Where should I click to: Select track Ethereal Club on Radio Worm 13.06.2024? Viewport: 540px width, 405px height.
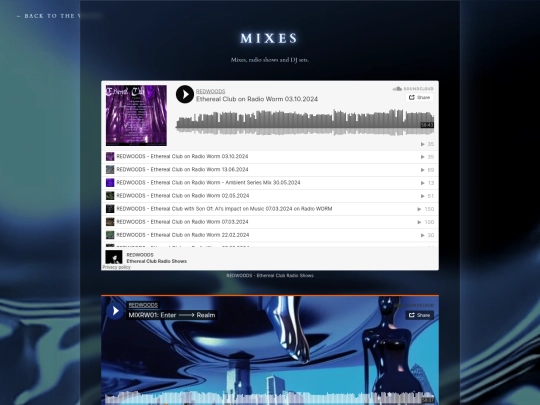[x=270, y=170]
